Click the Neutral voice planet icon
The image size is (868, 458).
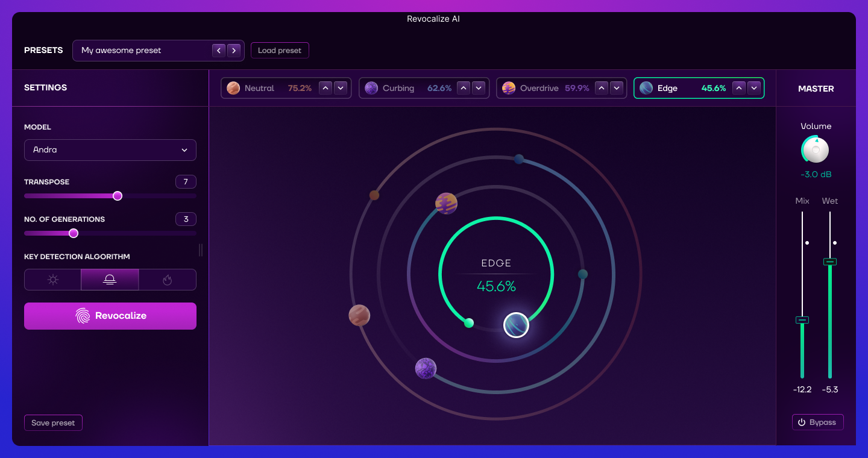click(x=232, y=88)
